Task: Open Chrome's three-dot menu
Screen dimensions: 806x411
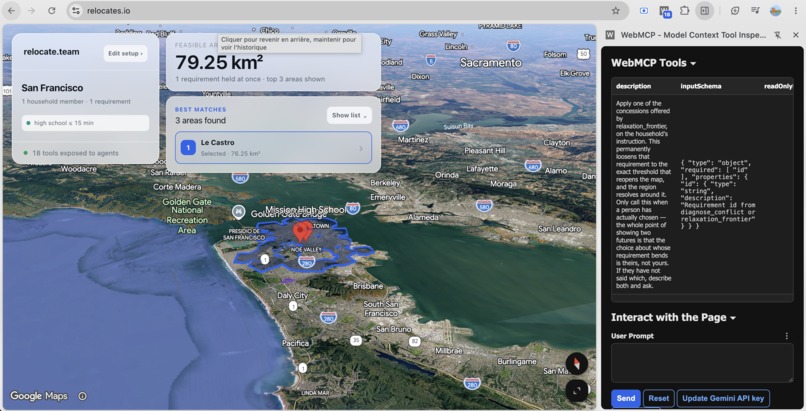Action: [x=795, y=11]
